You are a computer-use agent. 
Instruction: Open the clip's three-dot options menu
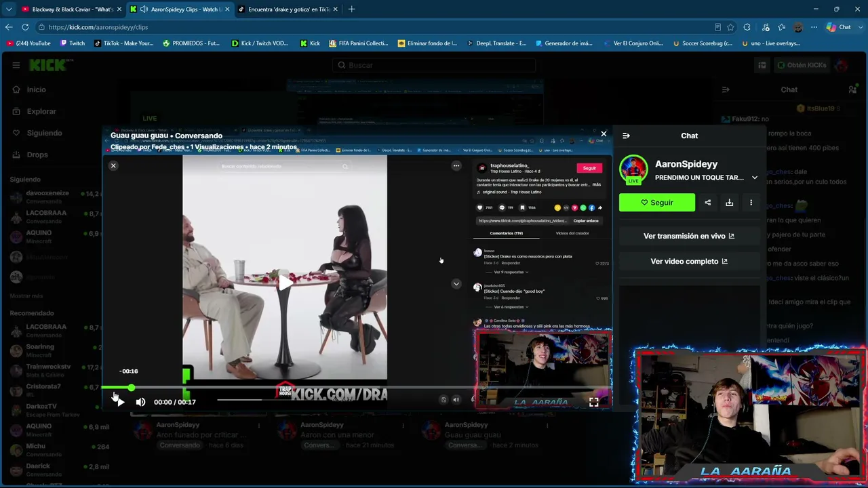[751, 203]
